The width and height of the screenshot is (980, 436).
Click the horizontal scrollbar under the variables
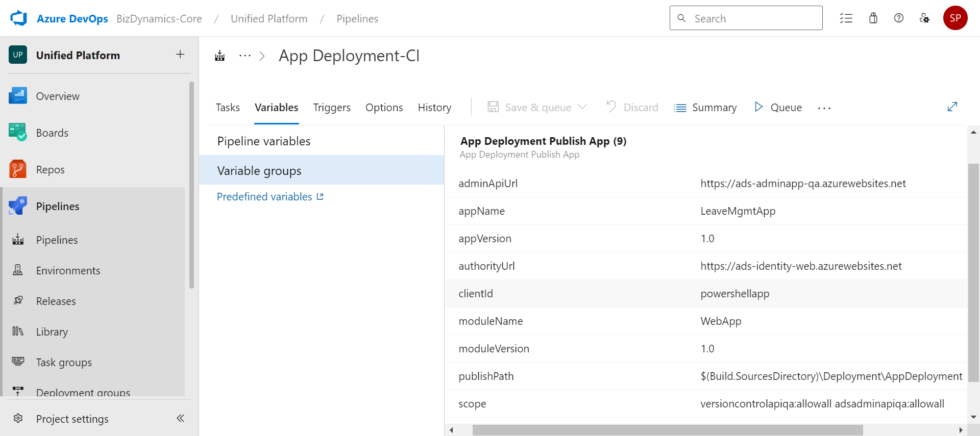pos(668,430)
